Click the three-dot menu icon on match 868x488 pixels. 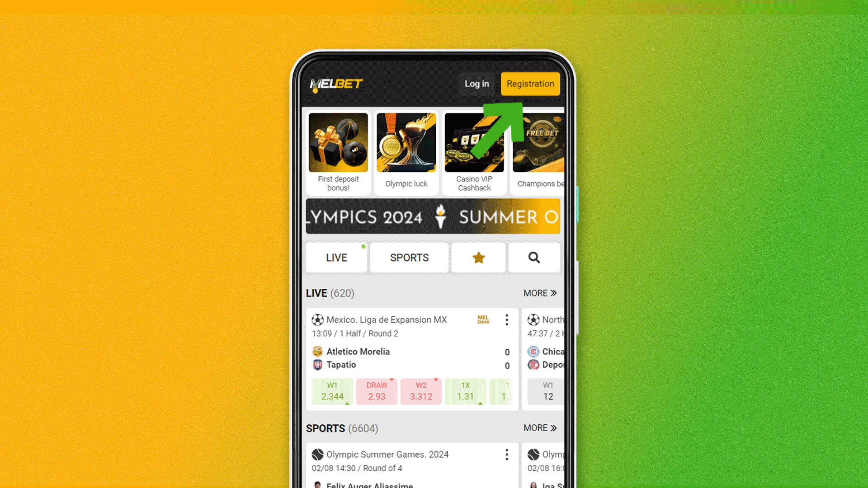pos(506,320)
